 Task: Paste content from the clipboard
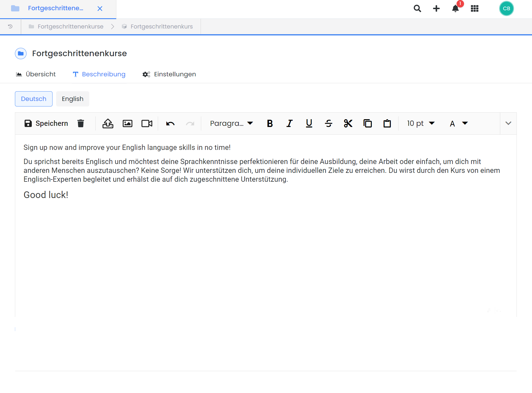pyautogui.click(x=387, y=123)
